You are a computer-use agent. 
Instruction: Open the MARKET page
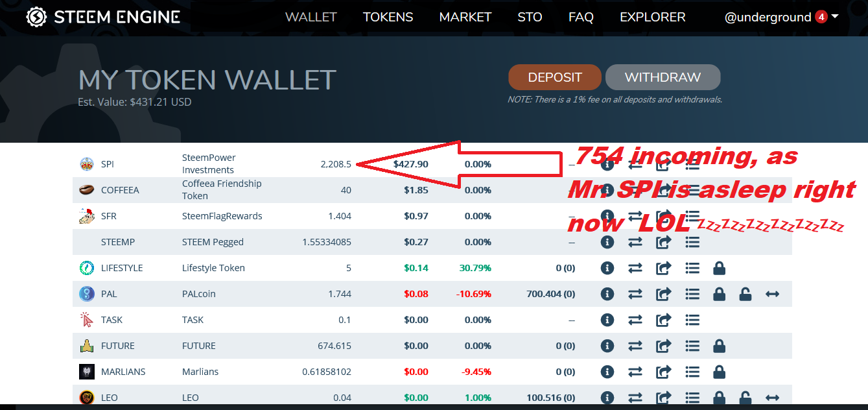click(x=465, y=18)
